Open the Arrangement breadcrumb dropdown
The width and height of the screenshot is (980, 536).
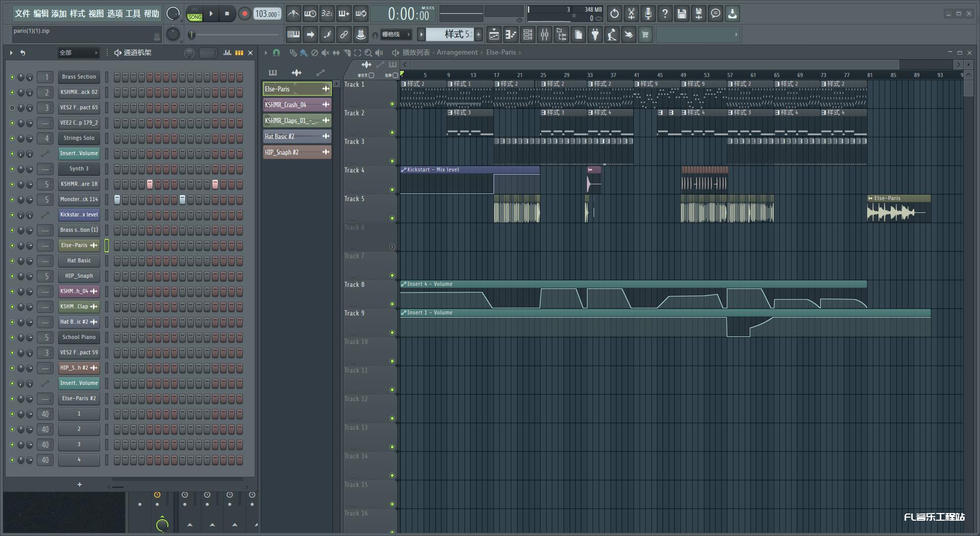[x=457, y=53]
